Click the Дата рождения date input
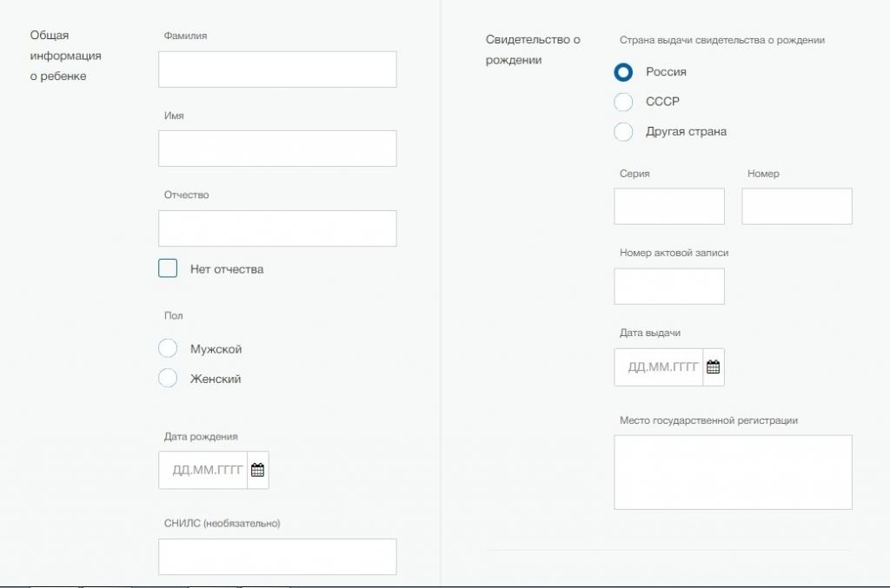Viewport: 890px width, 588px height. (x=204, y=470)
